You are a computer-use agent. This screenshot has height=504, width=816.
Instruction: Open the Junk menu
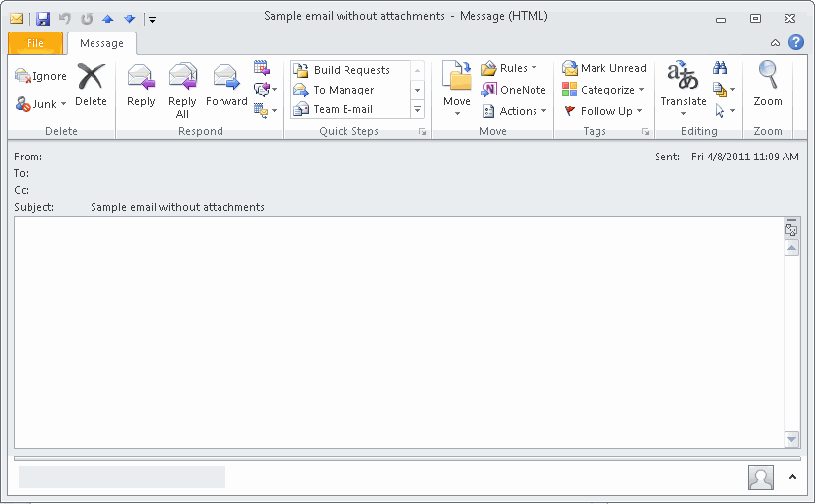click(x=40, y=104)
